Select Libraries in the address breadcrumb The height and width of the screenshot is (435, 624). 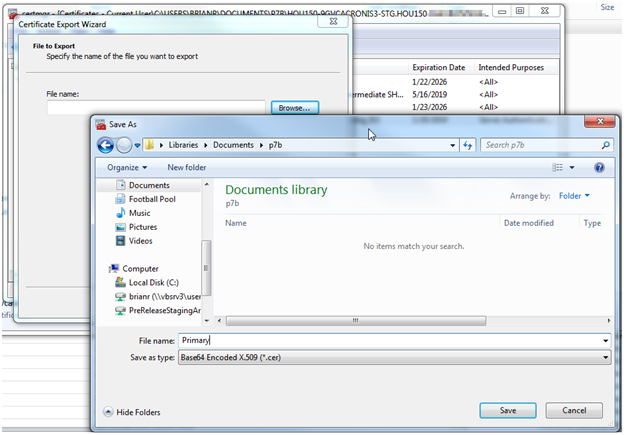tap(183, 145)
